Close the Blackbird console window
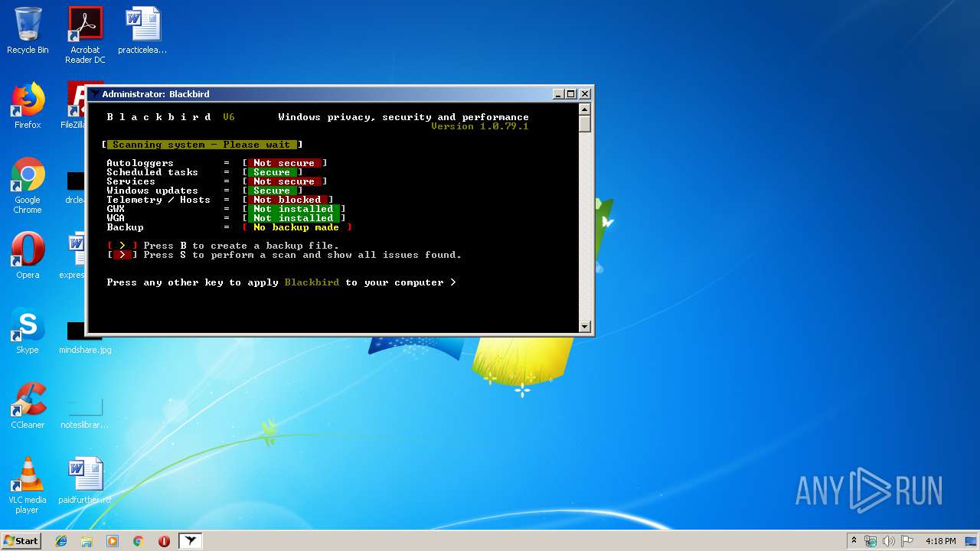The height and width of the screenshot is (551, 980). click(585, 94)
